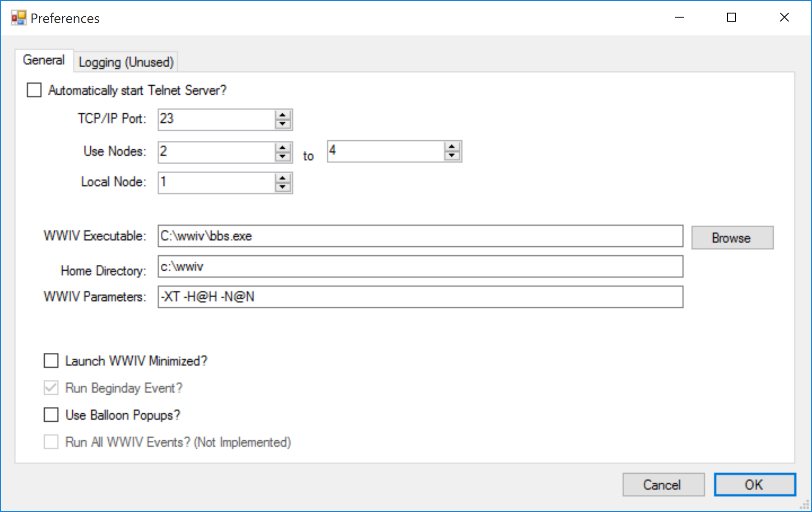Close the Preferences window

click(x=784, y=18)
